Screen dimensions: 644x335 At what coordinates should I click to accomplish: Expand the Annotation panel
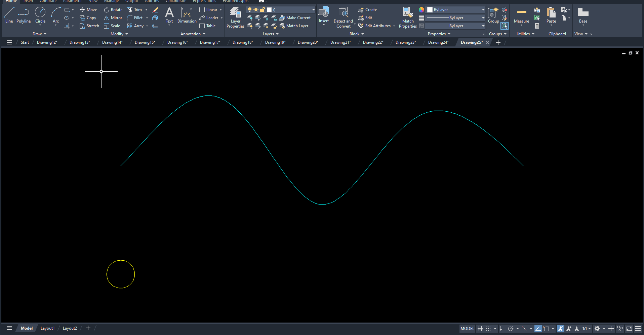pyautogui.click(x=193, y=34)
